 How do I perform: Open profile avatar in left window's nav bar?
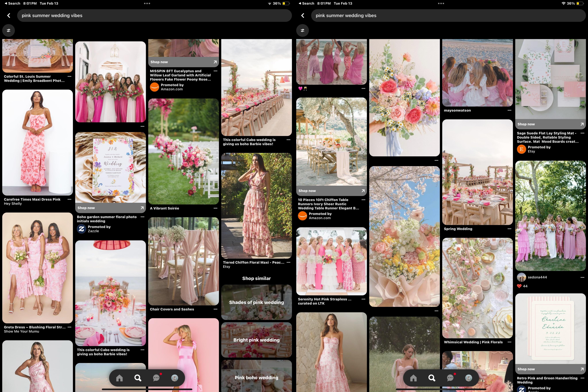(175, 378)
